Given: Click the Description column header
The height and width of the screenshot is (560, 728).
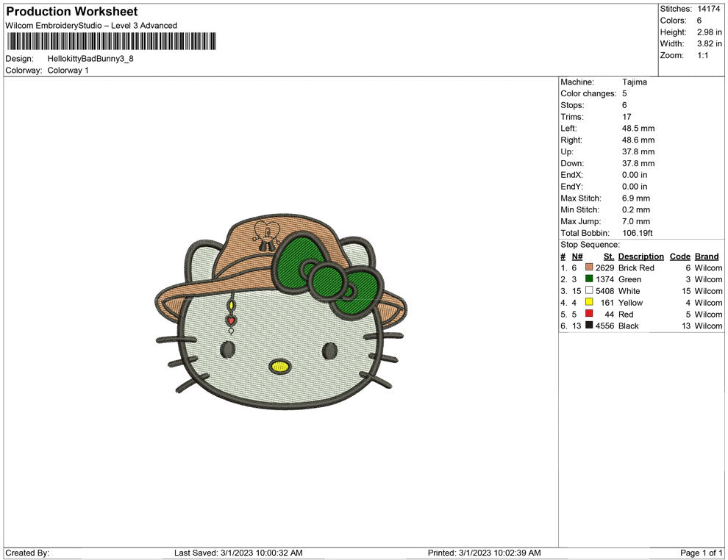Looking at the screenshot, I should click(x=640, y=256).
